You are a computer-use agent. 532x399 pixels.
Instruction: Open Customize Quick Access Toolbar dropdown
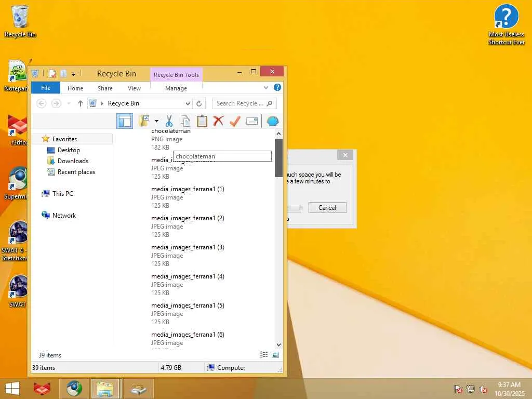(x=73, y=74)
